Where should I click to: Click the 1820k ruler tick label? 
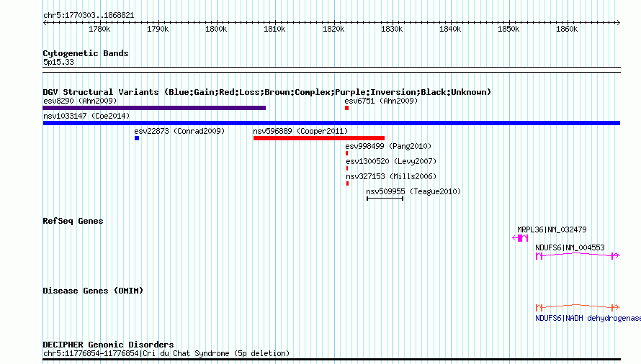[x=333, y=29]
